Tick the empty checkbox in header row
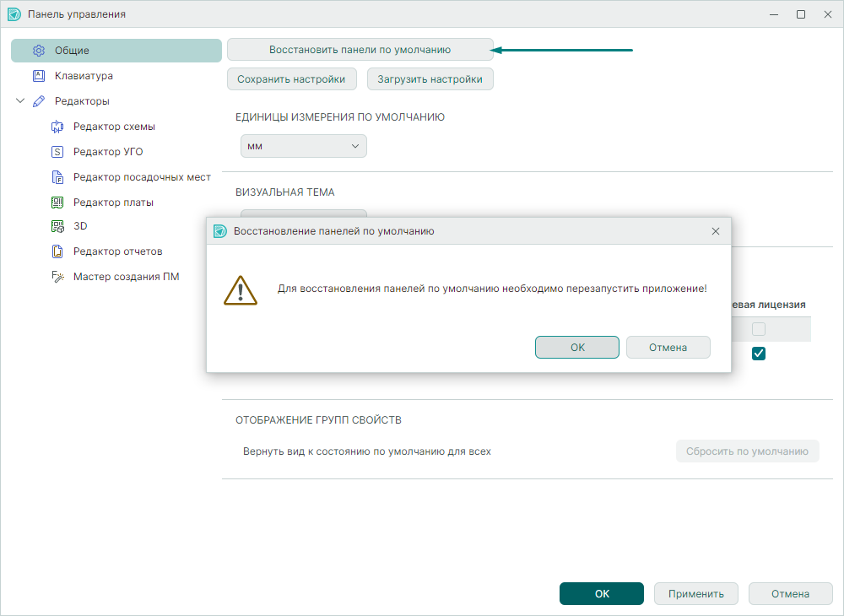This screenshot has width=844, height=616. [759, 329]
